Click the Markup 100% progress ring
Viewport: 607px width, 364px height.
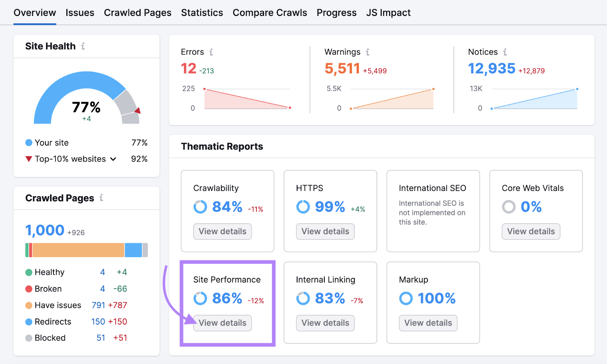(x=406, y=298)
